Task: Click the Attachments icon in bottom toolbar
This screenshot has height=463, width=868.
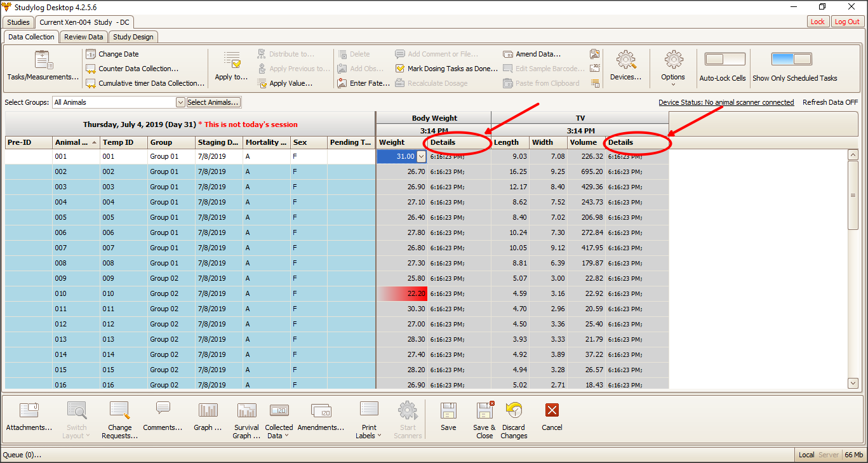Action: [x=29, y=411]
